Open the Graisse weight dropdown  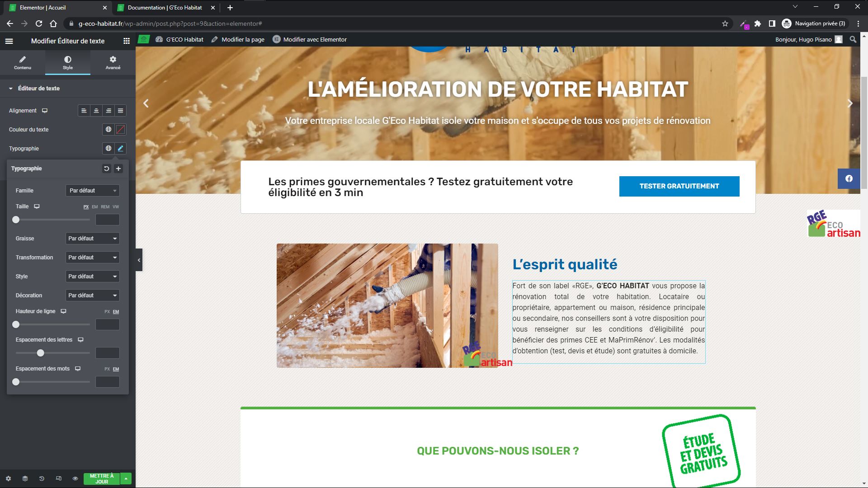[92, 239]
